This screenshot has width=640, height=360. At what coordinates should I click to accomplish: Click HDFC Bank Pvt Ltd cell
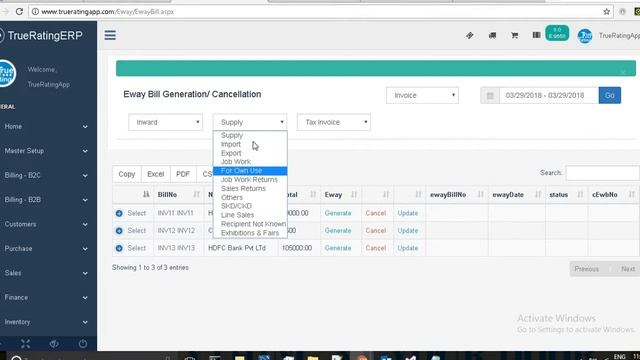click(241, 248)
